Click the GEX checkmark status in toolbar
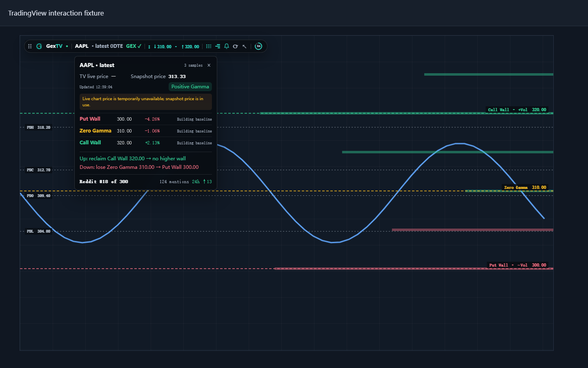Image resolution: width=588 pixels, height=368 pixels. pyautogui.click(x=134, y=46)
